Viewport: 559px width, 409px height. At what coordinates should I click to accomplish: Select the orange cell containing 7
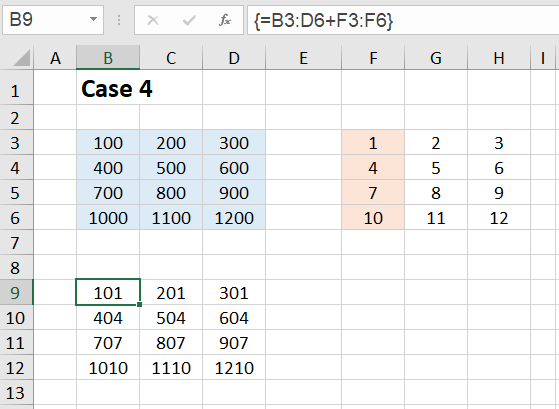pyautogui.click(x=373, y=193)
